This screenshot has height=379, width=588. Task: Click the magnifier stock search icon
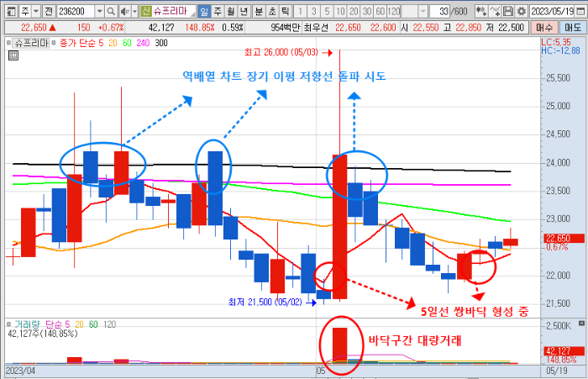pyautogui.click(x=111, y=12)
